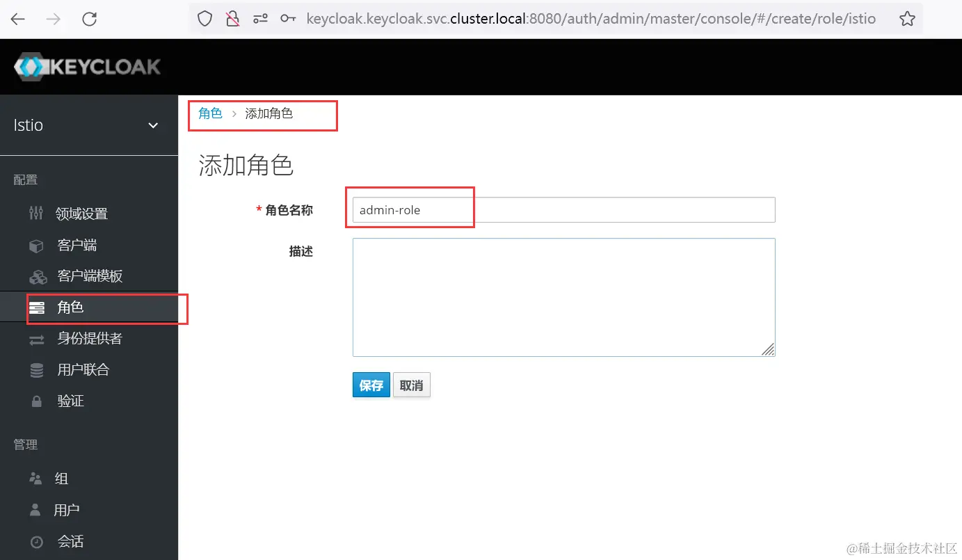Viewport: 962px width, 560px height.
Task: Select 角色 in the sidebar
Action: point(70,307)
